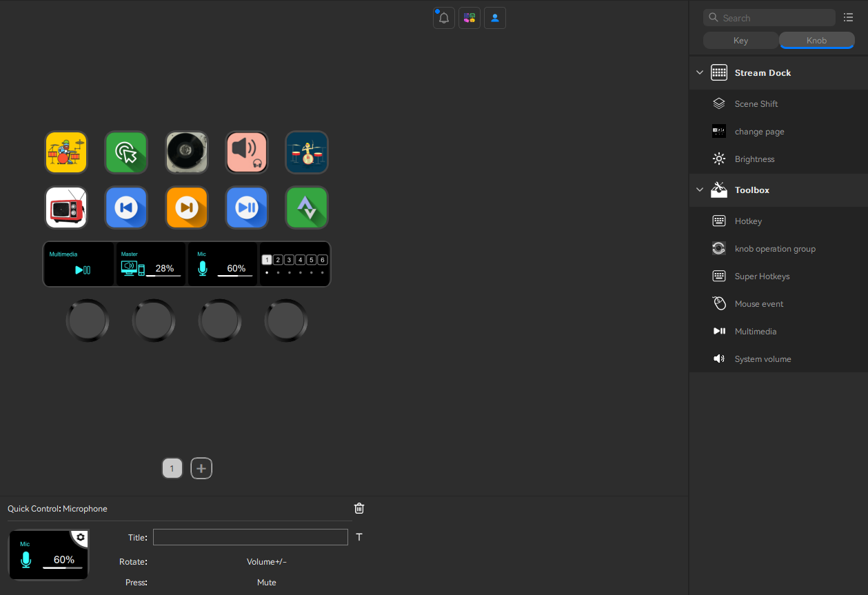This screenshot has width=868, height=595.
Task: Select the blue previous-track key
Action: 126,208
